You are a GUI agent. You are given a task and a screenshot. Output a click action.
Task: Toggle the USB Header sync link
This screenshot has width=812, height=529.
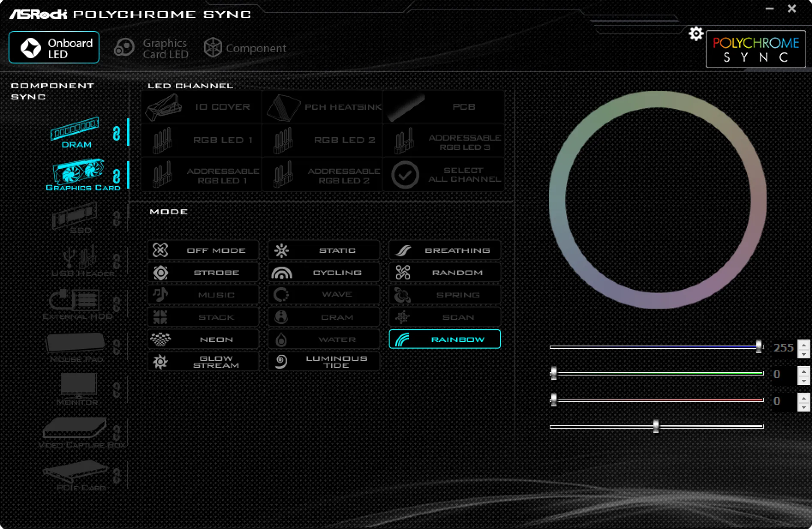pyautogui.click(x=116, y=261)
